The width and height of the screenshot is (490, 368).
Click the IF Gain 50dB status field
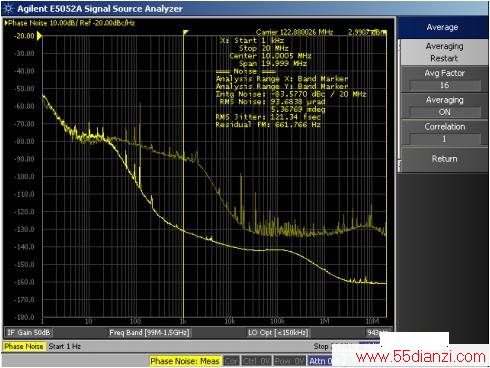pos(29,332)
